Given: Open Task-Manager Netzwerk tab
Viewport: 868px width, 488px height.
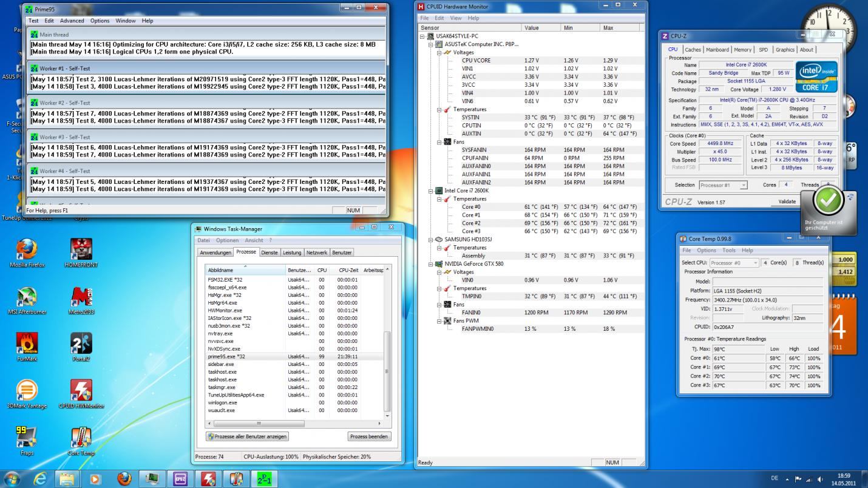Looking at the screenshot, I should [317, 252].
